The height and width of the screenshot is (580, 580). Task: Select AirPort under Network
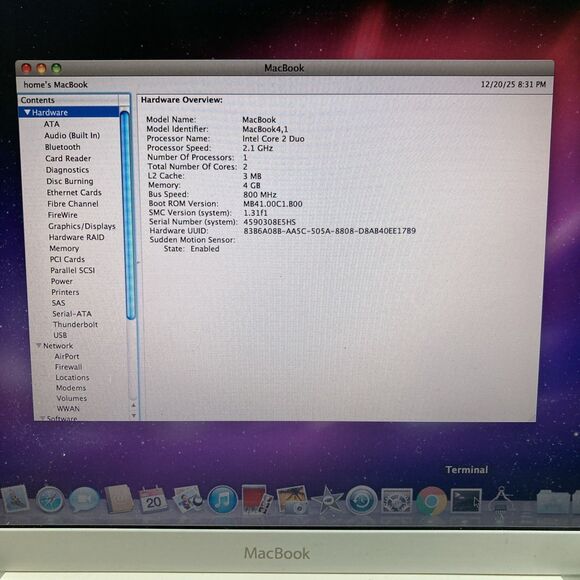click(67, 357)
